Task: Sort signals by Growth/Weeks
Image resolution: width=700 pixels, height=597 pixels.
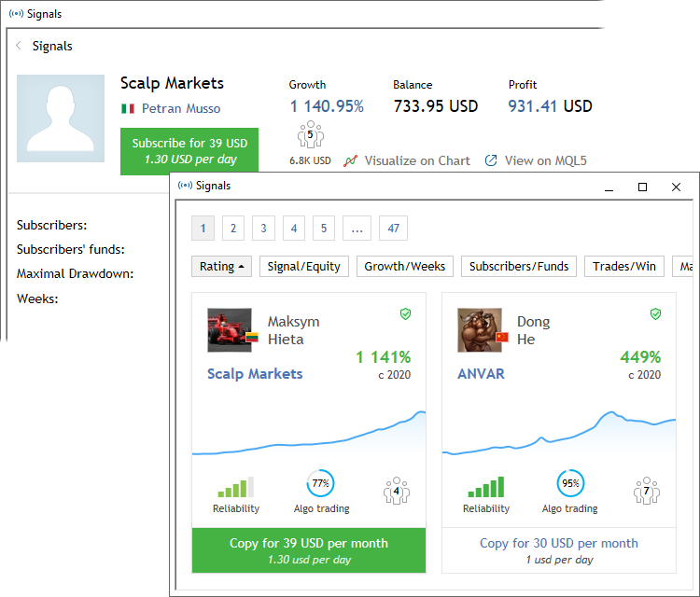Action: click(x=405, y=267)
